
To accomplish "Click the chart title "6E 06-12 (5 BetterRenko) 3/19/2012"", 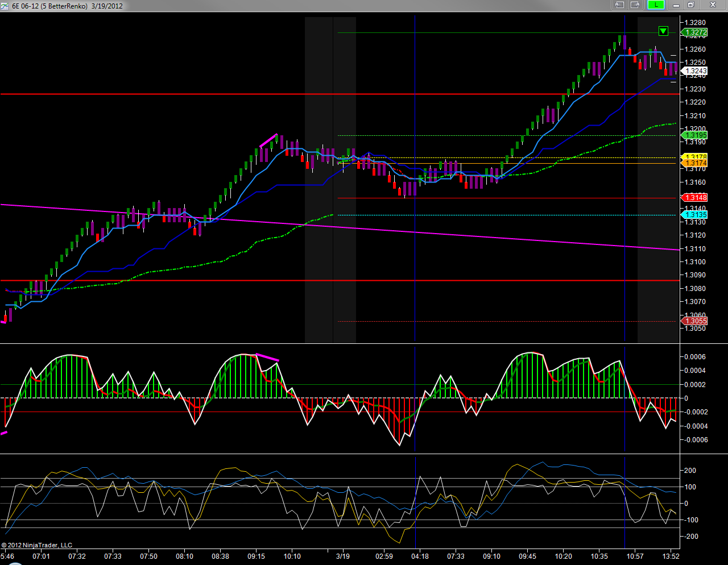I will click(x=67, y=6).
